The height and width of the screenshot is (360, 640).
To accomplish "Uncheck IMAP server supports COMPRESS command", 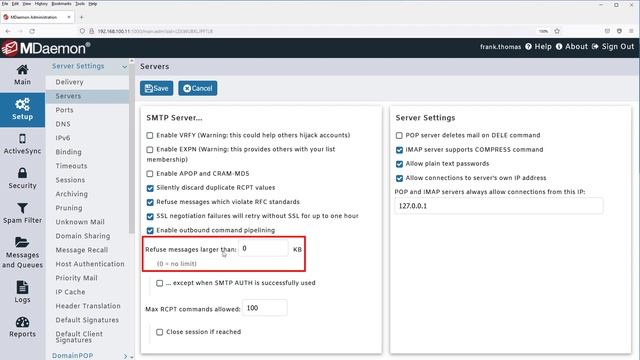I will 399,150.
